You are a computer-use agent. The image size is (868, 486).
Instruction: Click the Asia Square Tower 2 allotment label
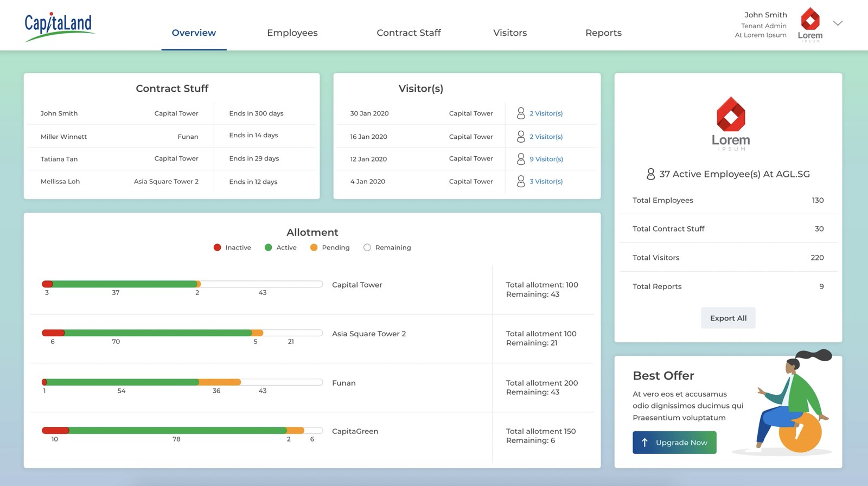(x=369, y=334)
